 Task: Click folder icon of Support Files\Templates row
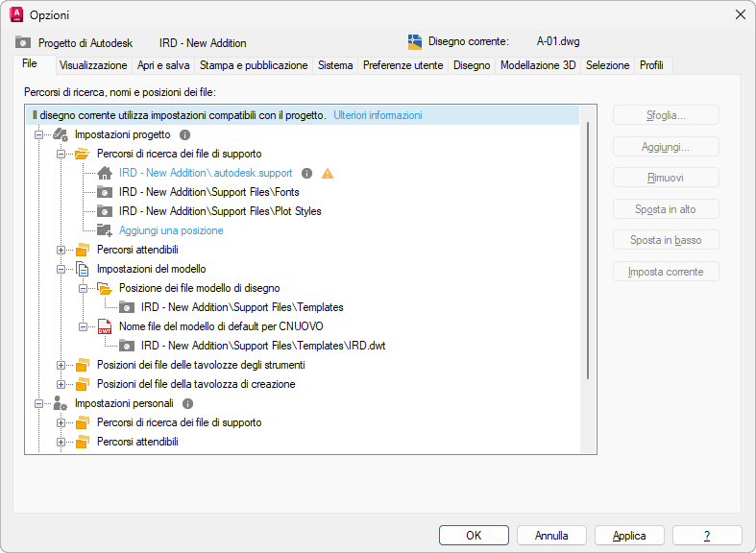(x=127, y=307)
